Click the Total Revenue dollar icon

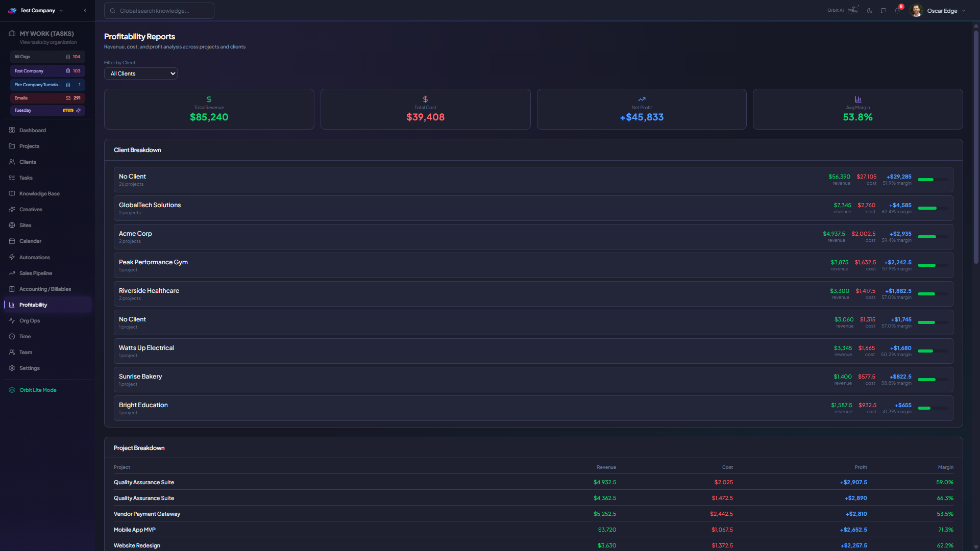[209, 99]
